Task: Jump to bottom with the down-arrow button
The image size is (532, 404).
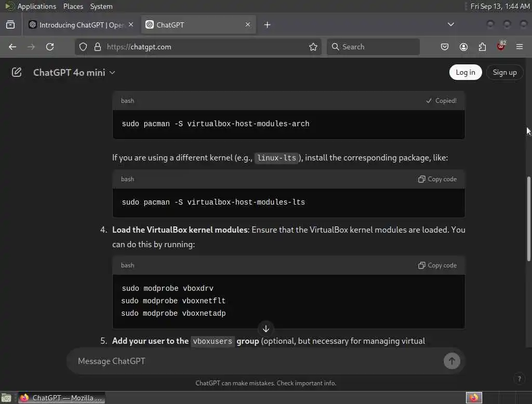Action: [x=266, y=328]
